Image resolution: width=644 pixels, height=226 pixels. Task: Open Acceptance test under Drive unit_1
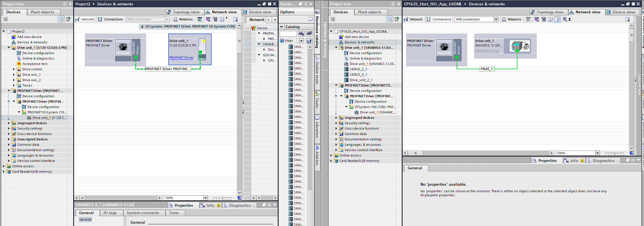[35, 64]
